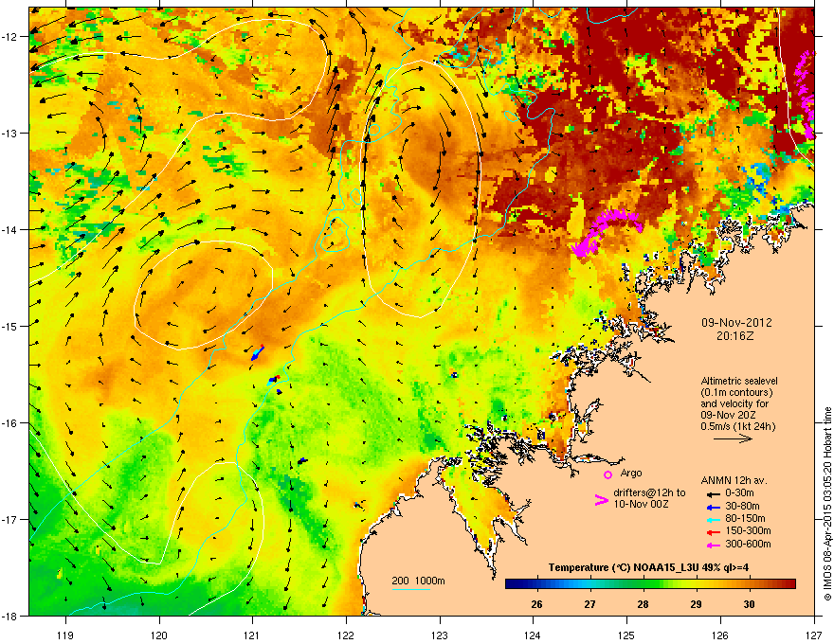Click the temperature color bar

[x=650, y=584]
